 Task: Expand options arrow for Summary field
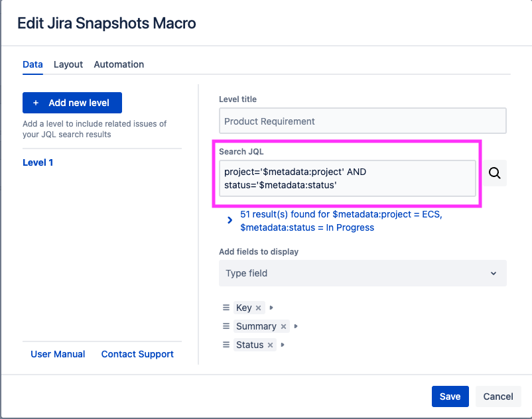[296, 326]
